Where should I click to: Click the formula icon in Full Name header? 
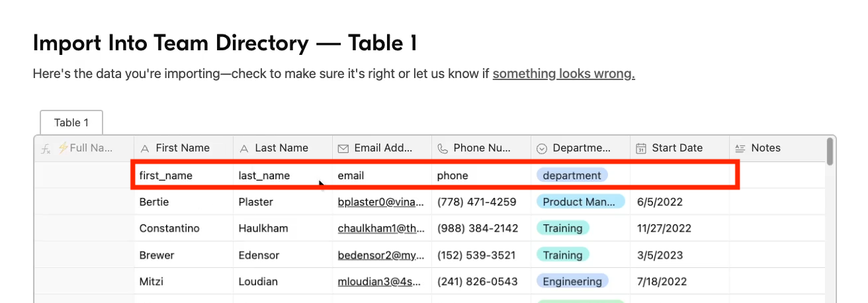(46, 148)
